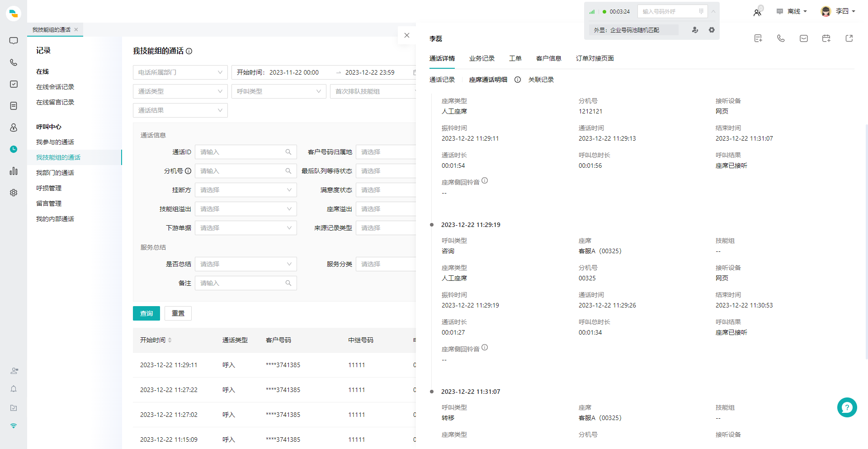
Task: Click the search icon in 备注 field
Action: (x=288, y=283)
